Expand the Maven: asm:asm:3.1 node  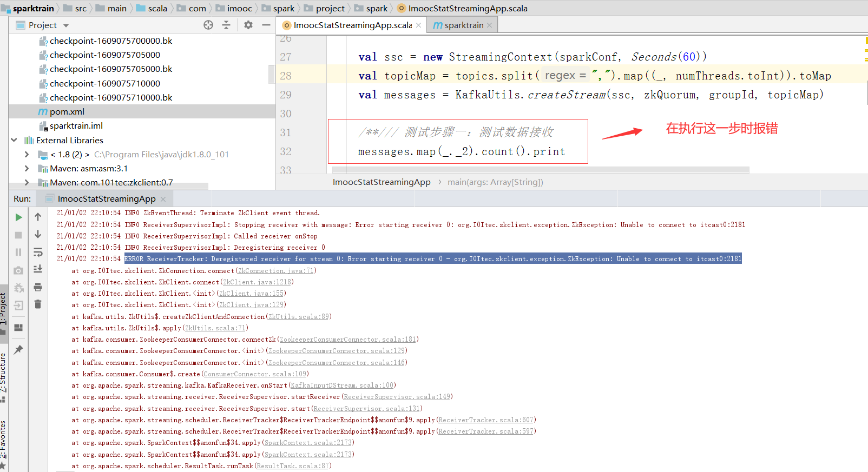[27, 169]
